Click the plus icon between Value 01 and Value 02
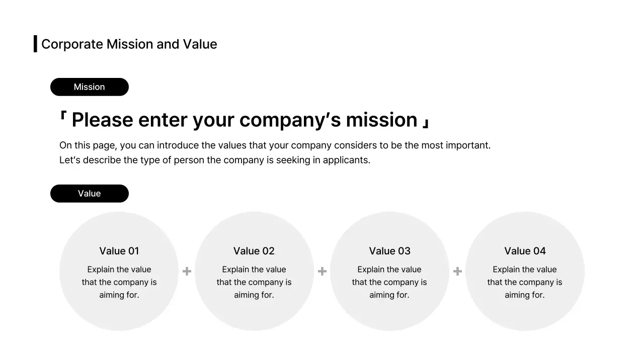Image resolution: width=644 pixels, height=362 pixels. 187,271
